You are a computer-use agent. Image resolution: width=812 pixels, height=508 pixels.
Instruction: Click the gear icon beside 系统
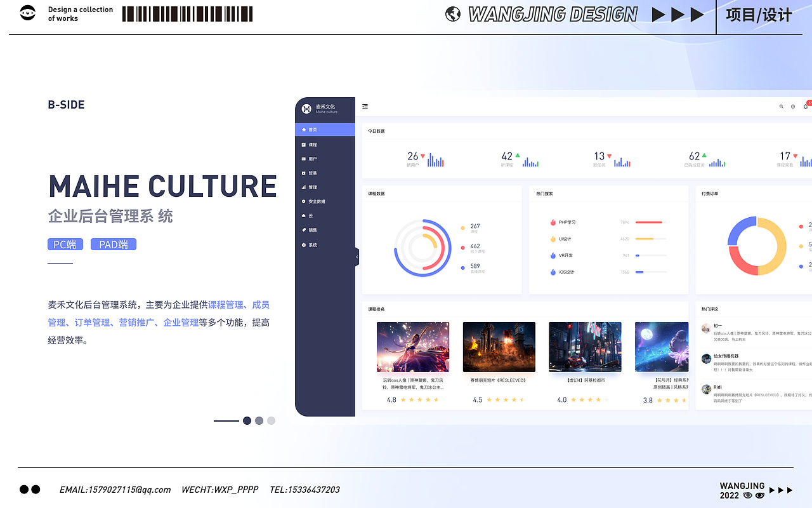click(x=304, y=245)
